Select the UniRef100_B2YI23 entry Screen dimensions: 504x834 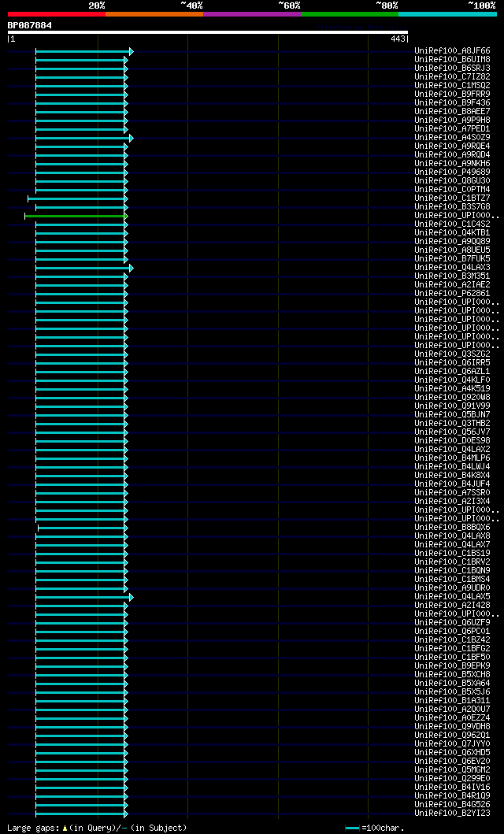[x=453, y=813]
